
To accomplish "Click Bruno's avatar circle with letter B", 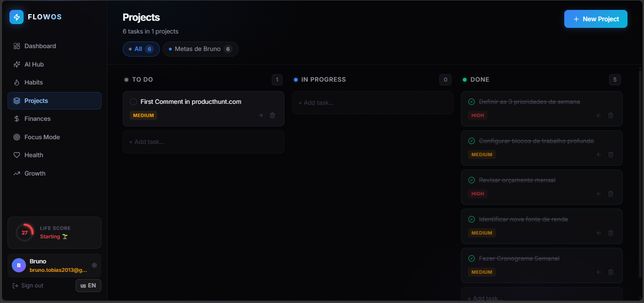I will (x=19, y=265).
